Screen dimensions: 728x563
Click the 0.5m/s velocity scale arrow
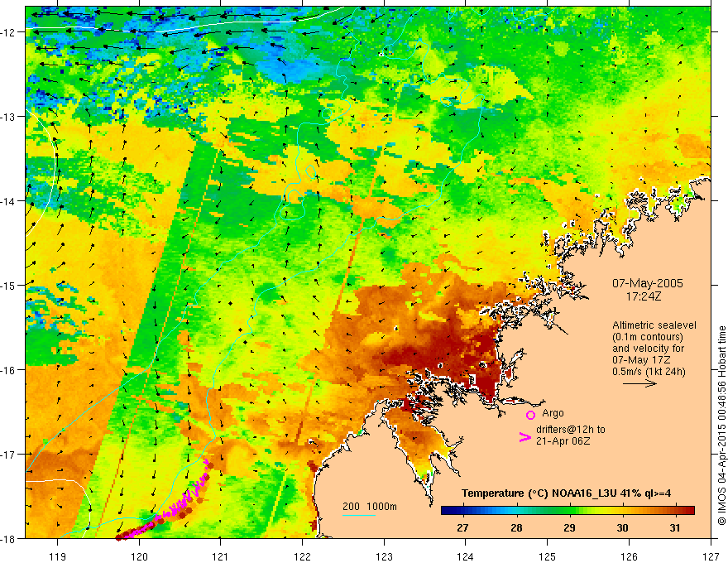(x=639, y=383)
